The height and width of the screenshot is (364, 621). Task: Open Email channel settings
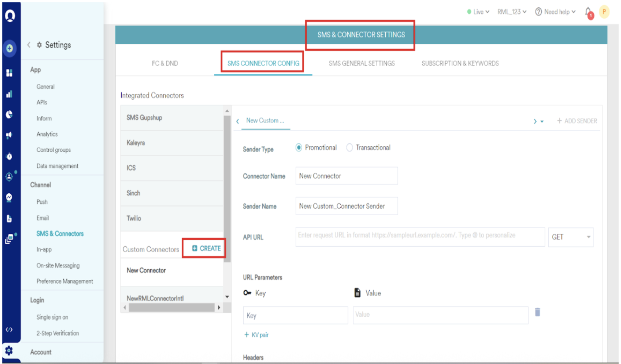[42, 218]
